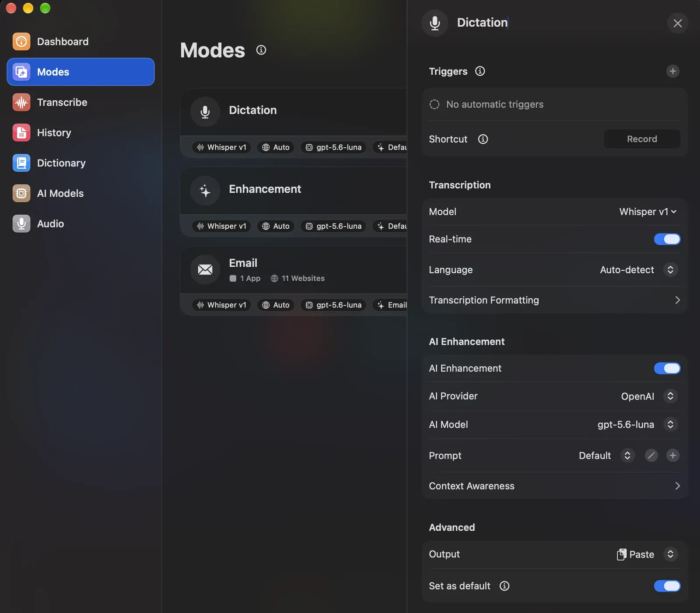Click the Email mode envelope icon

pyautogui.click(x=205, y=269)
